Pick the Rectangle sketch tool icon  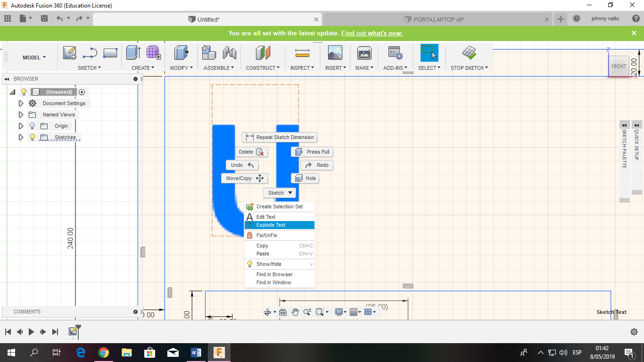[x=110, y=53]
